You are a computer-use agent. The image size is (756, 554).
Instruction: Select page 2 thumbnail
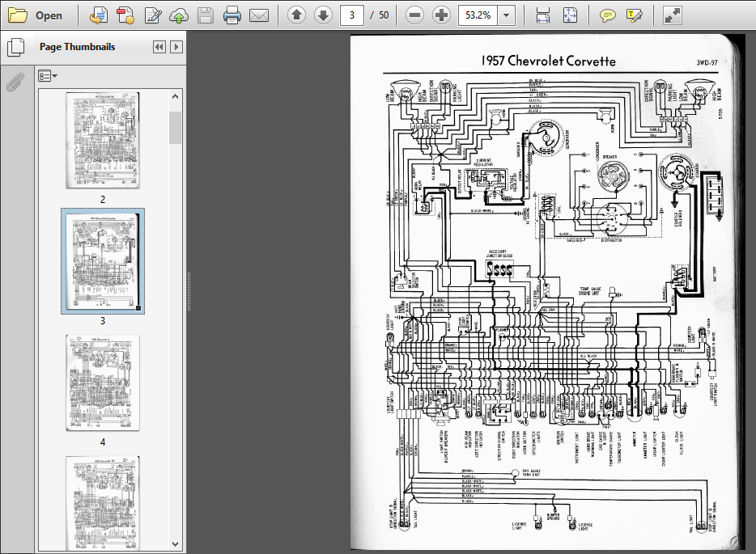point(103,140)
